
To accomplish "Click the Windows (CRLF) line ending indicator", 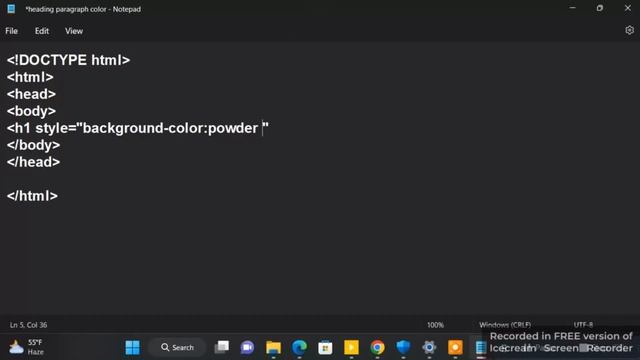I will (x=505, y=325).
